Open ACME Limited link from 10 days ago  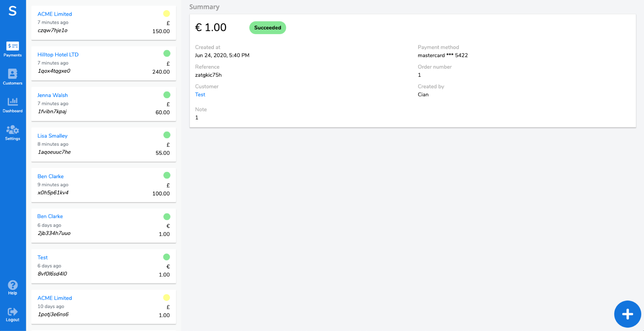pos(54,298)
